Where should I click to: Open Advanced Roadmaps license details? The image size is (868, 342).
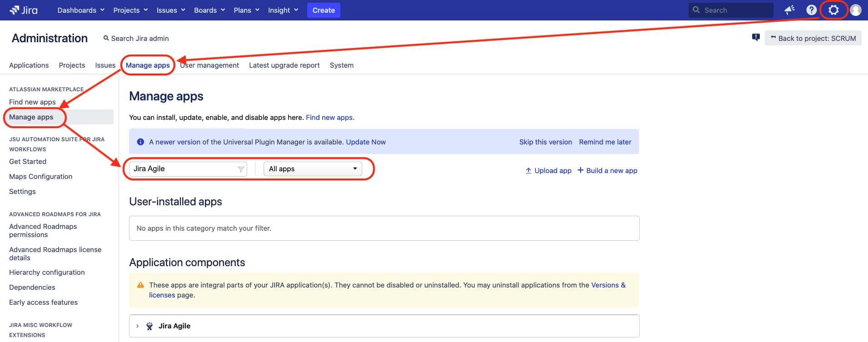click(x=55, y=254)
